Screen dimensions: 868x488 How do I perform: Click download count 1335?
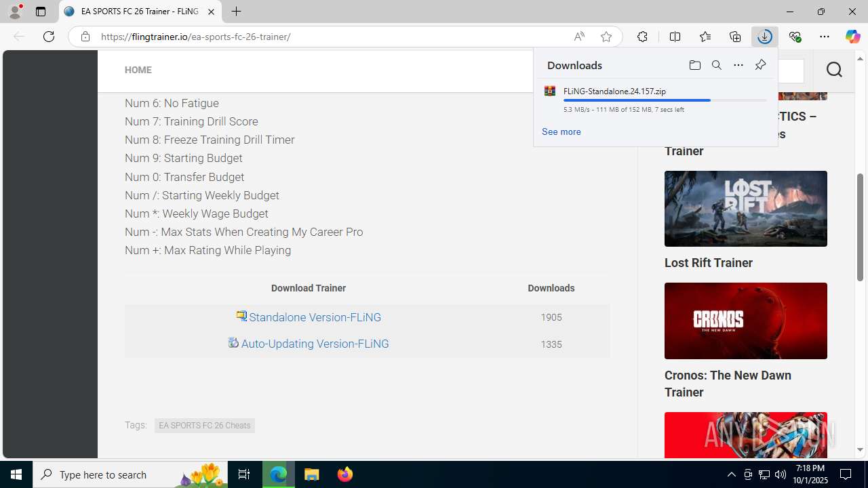point(551,344)
